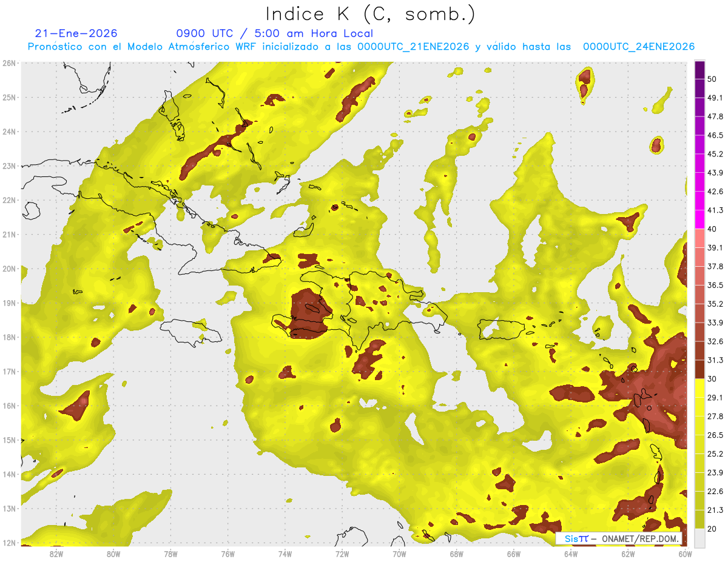Click the longitude axis label "66W"
The image size is (728, 562).
tap(514, 554)
